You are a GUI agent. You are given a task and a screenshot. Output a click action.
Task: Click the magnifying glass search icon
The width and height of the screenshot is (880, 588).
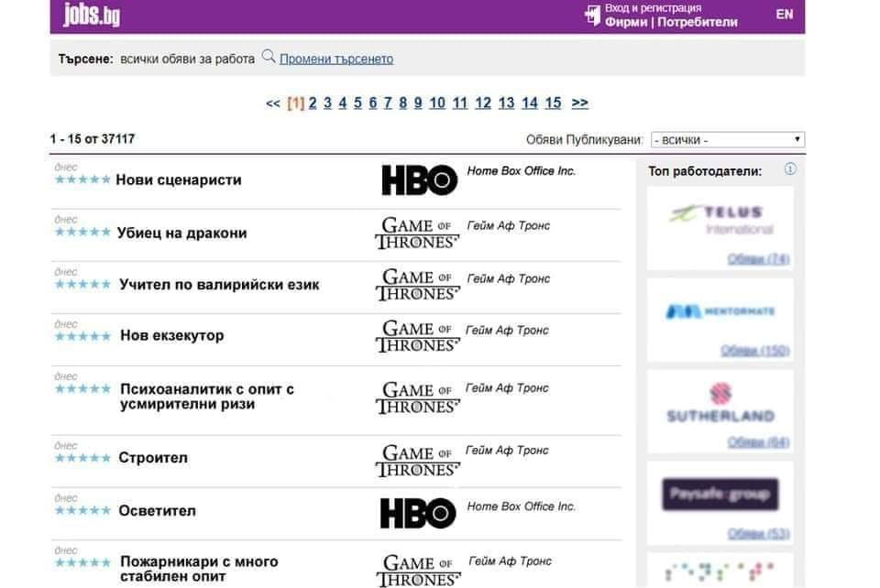point(269,57)
